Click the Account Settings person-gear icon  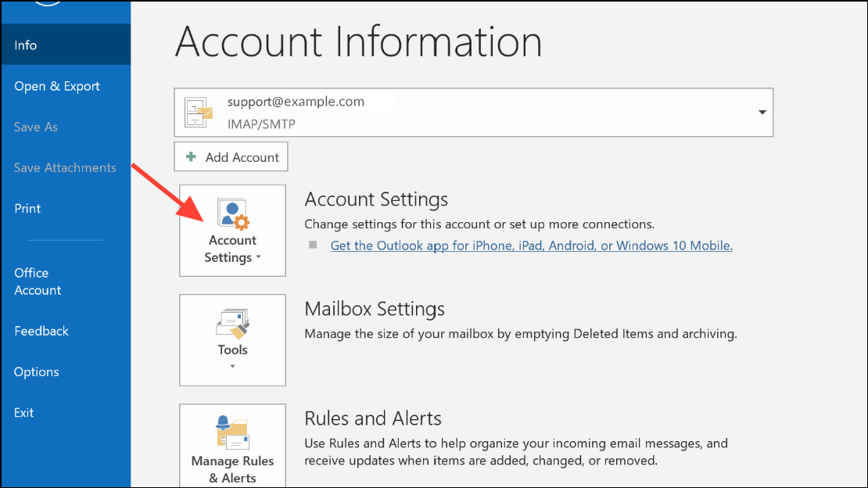234,213
